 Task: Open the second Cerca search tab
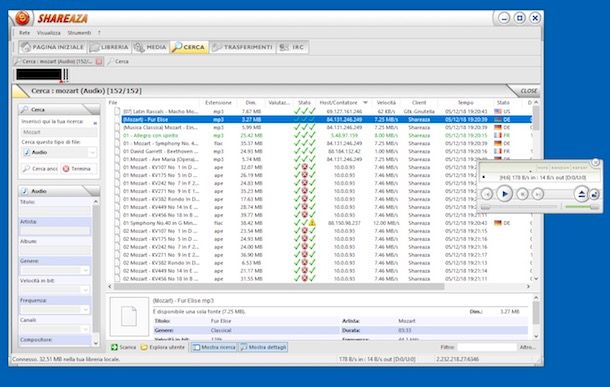pyautogui.click(x=118, y=61)
